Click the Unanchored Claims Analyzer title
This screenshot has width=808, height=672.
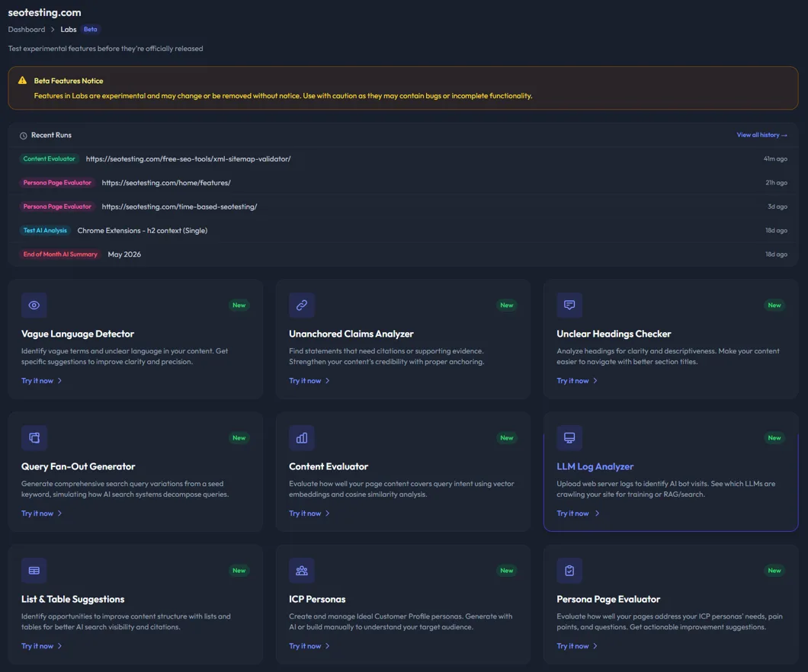pos(351,334)
